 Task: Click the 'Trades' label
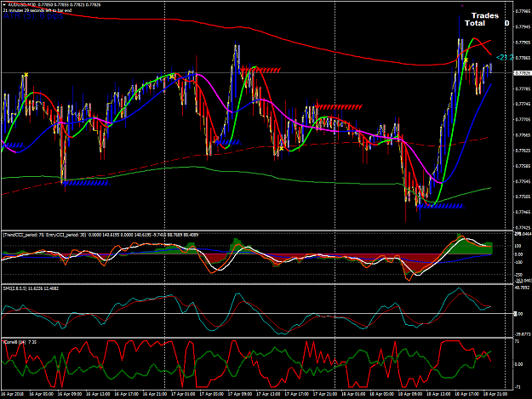coord(485,15)
